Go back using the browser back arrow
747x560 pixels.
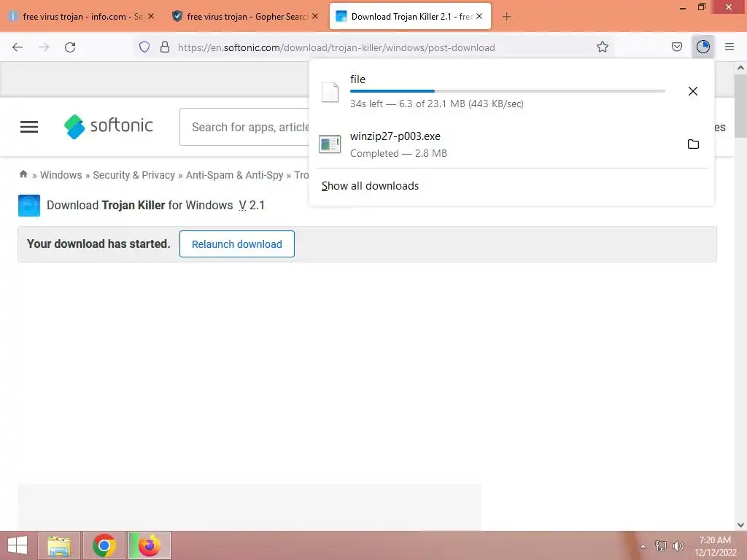(18, 47)
